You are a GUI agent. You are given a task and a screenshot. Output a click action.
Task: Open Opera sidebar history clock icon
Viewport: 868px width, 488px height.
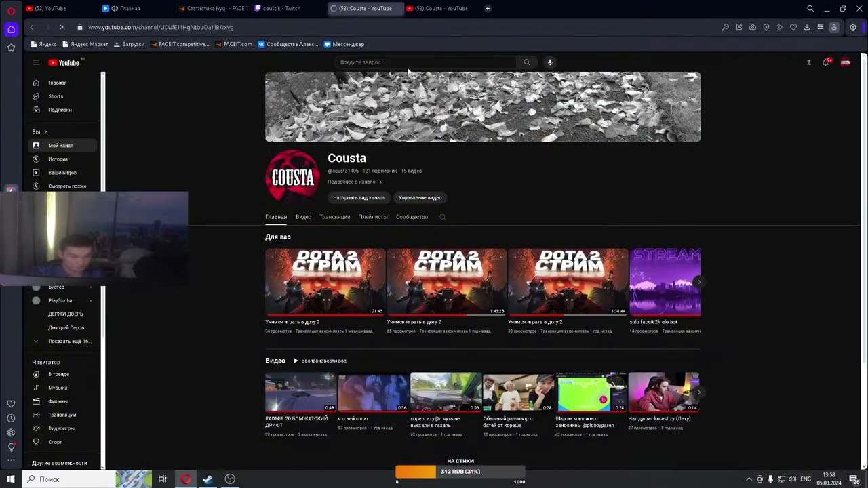click(x=11, y=418)
